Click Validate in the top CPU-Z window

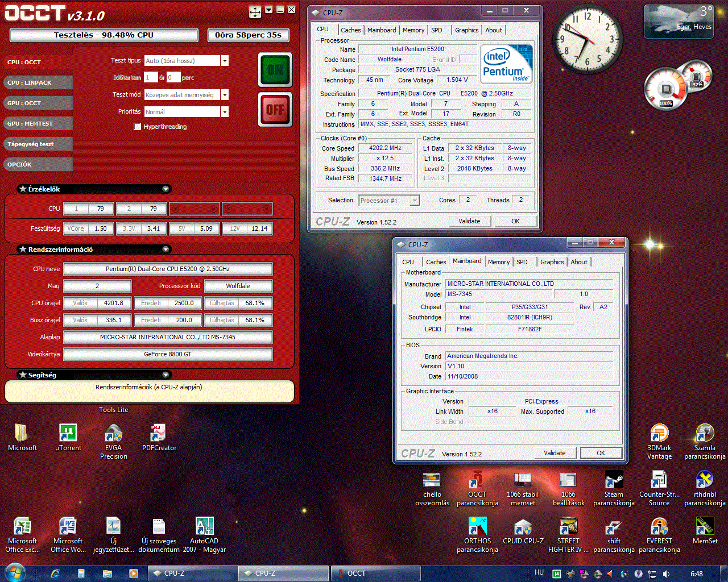(469, 221)
